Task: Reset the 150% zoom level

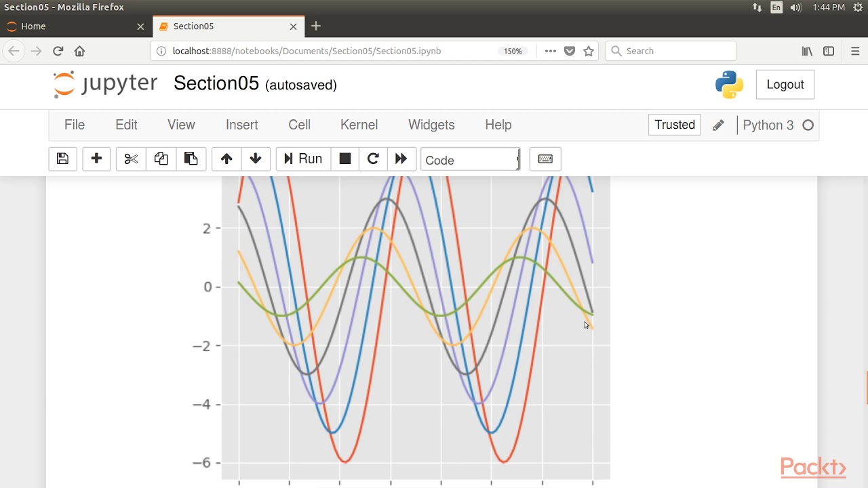Action: click(513, 51)
